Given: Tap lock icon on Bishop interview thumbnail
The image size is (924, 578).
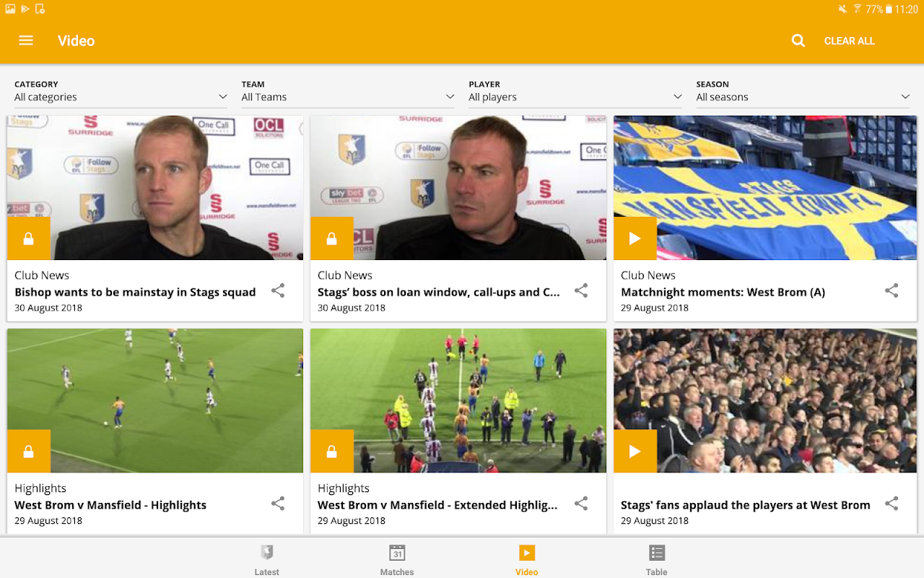Looking at the screenshot, I should 29,238.
